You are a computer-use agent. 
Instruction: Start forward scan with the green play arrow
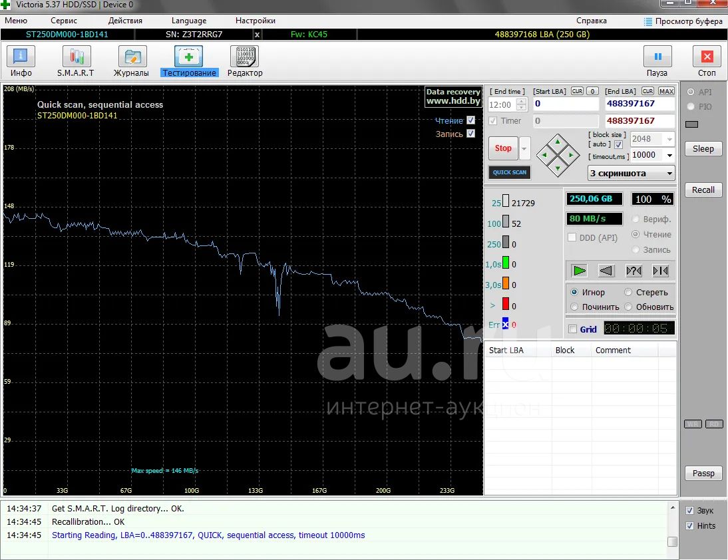point(579,271)
